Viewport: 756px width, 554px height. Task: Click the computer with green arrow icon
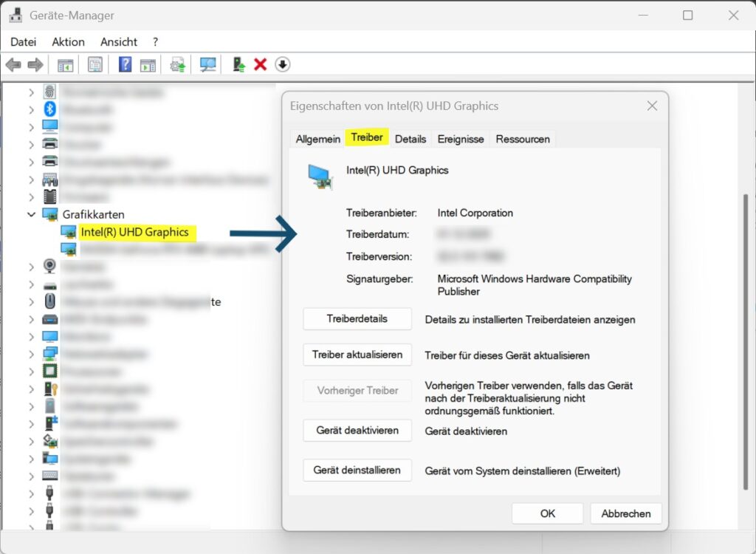[x=238, y=64]
